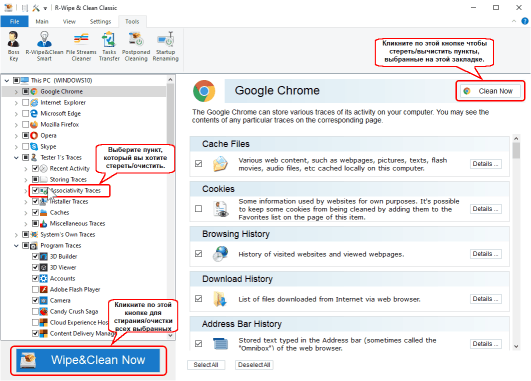Expand the Storing Traces node
531x381 pixels.
click(x=26, y=179)
